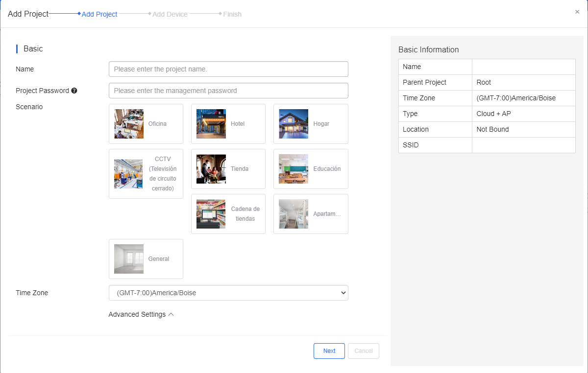Focus the management password input field
The image size is (588, 373).
coord(228,91)
